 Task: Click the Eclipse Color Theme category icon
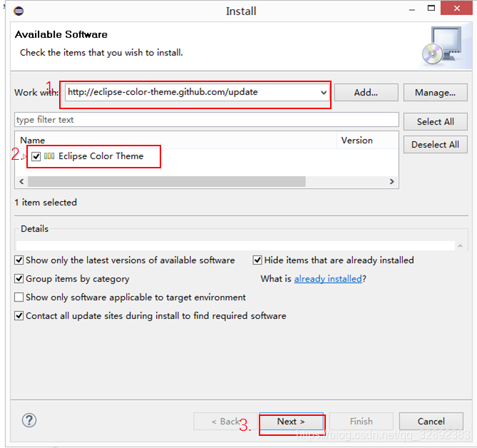click(49, 156)
